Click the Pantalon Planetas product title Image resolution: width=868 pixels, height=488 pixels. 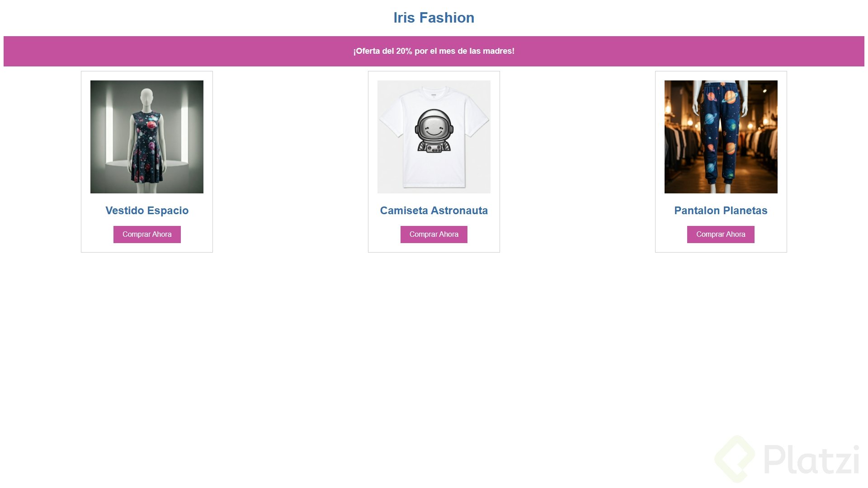[721, 211]
